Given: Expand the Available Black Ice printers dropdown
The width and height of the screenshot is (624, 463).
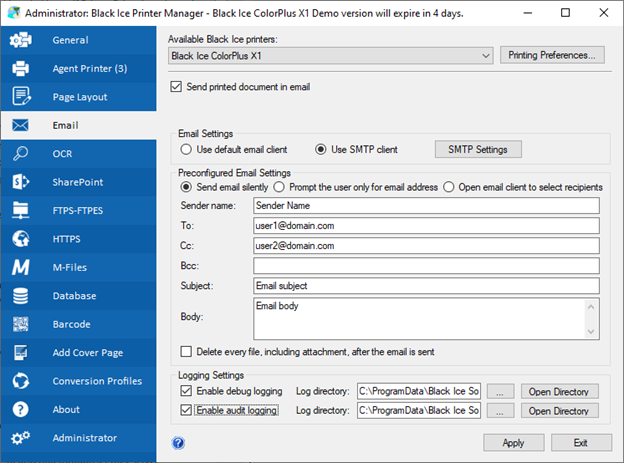Looking at the screenshot, I should point(330,56).
